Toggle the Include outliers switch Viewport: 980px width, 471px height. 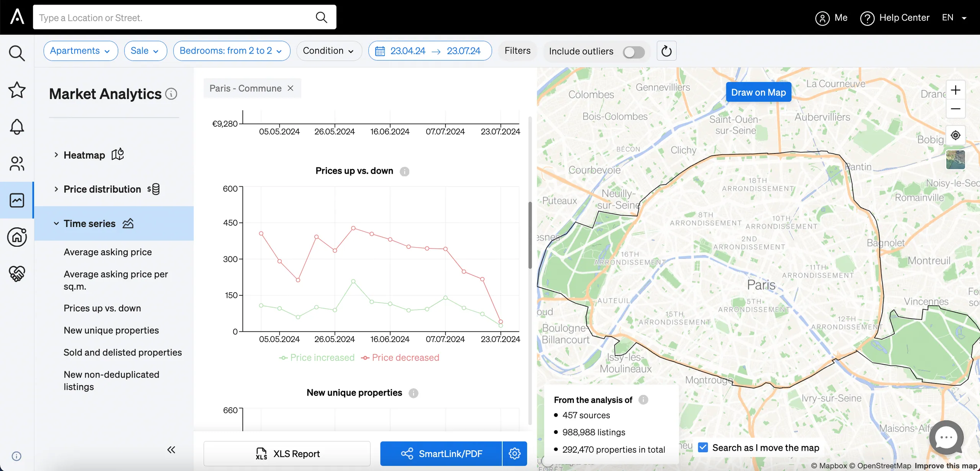pyautogui.click(x=634, y=52)
